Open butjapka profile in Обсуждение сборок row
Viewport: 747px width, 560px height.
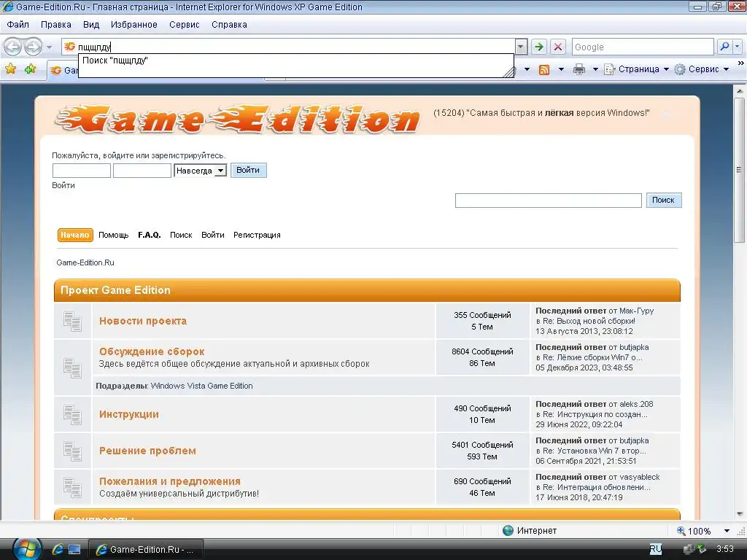(x=634, y=347)
